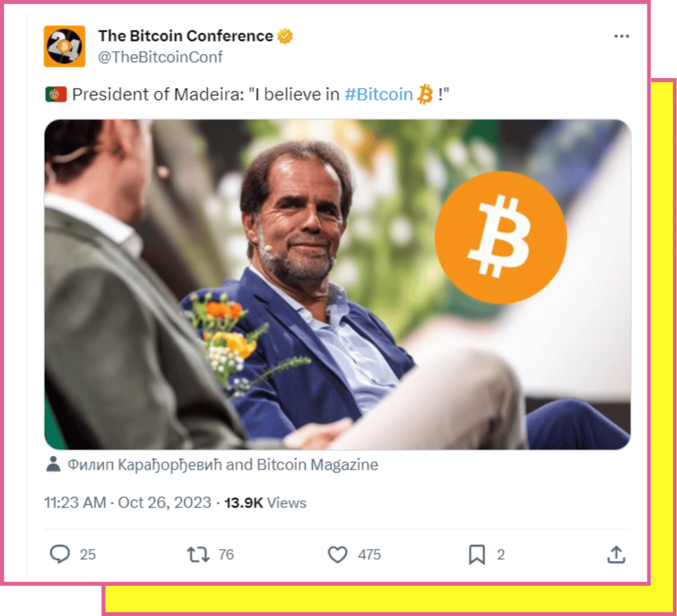
Task: Like the tweet with the heart icon
Action: [337, 554]
